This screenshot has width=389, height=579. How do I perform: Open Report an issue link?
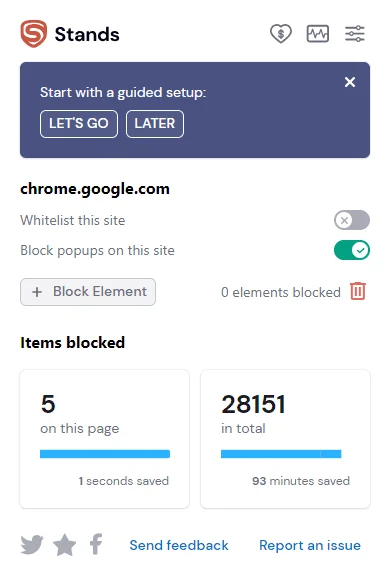[310, 545]
